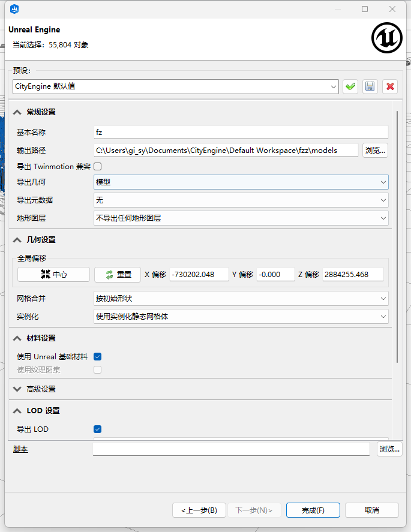
Task: Open the 预设 CityEngine 默认值 dropdown
Action: (176, 86)
